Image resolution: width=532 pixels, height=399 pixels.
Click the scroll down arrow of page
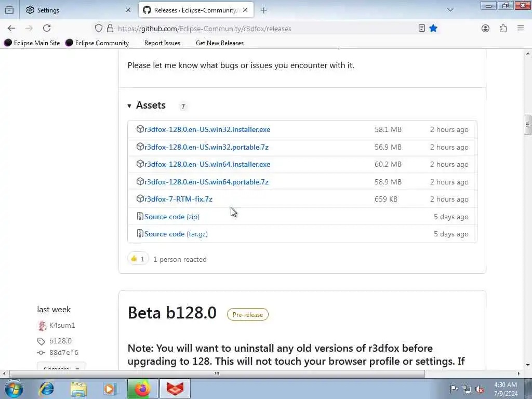(527, 365)
